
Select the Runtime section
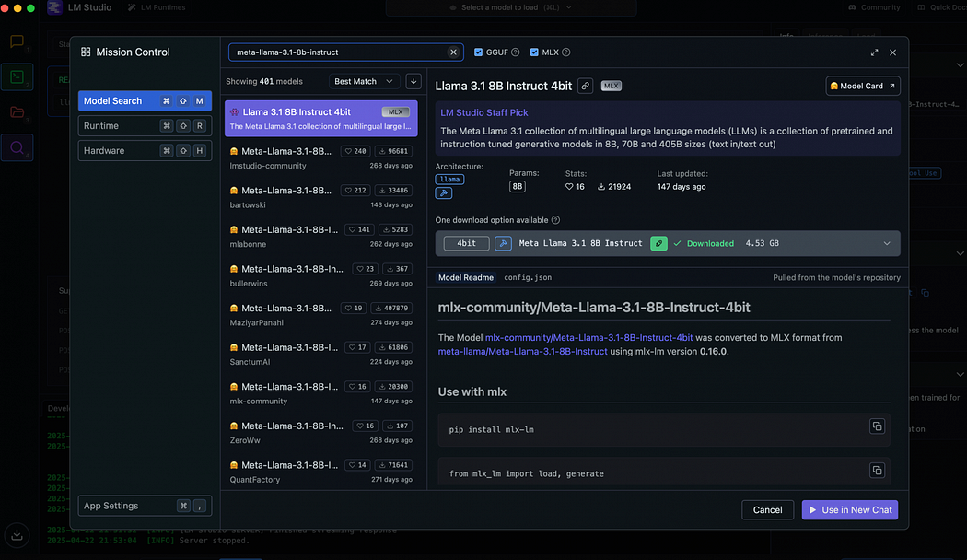(145, 126)
